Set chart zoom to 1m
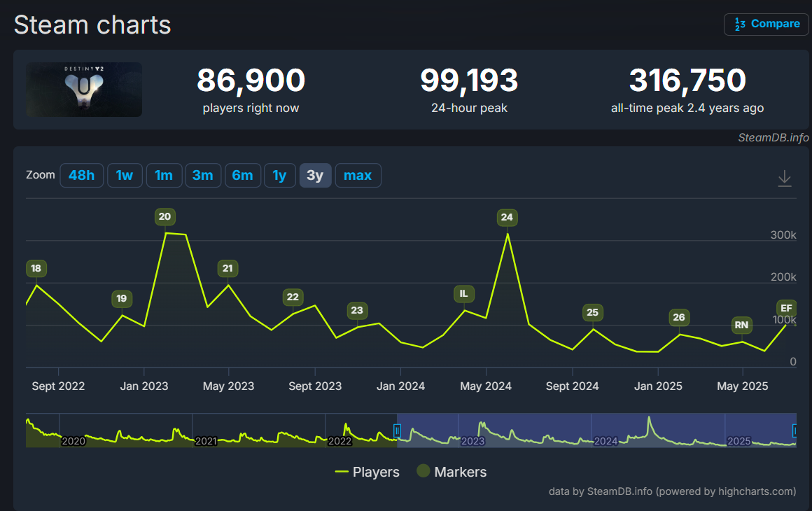Image resolution: width=812 pixels, height=511 pixels. coord(164,176)
